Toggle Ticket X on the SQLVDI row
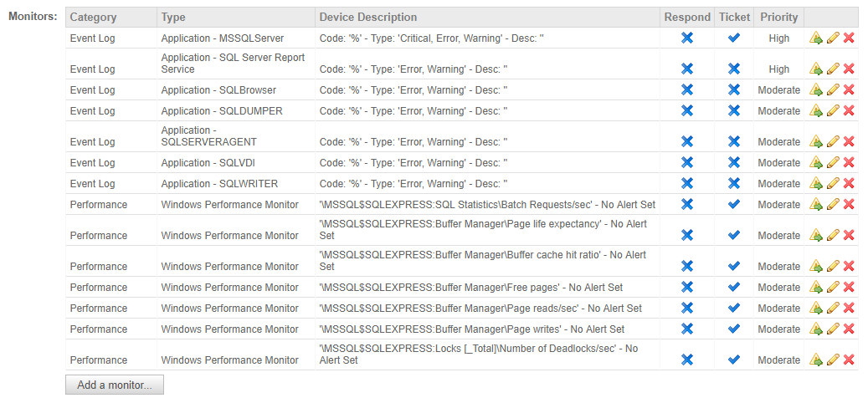The height and width of the screenshot is (403, 868). tap(734, 162)
